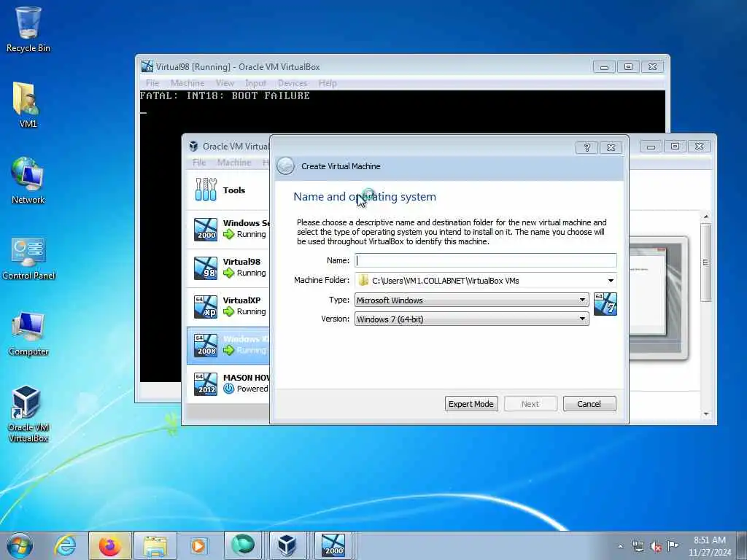Select the Virtual98 VM icon in list
The width and height of the screenshot is (747, 560).
(206, 268)
